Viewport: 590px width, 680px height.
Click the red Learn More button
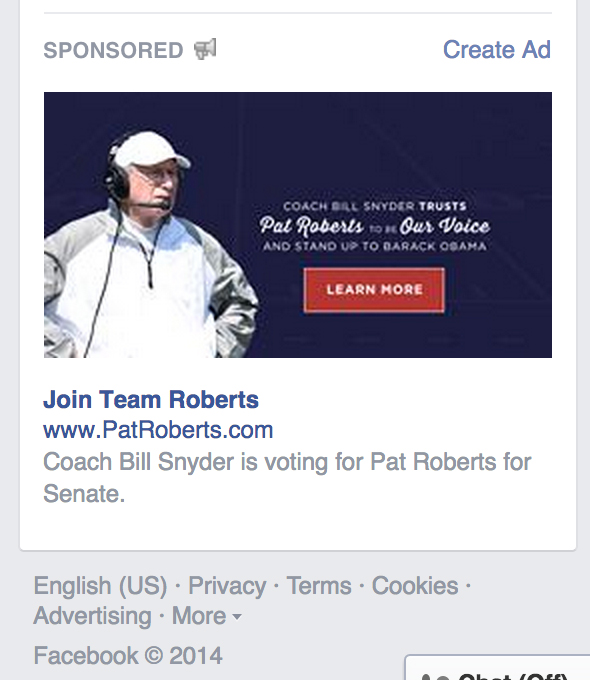coord(374,290)
